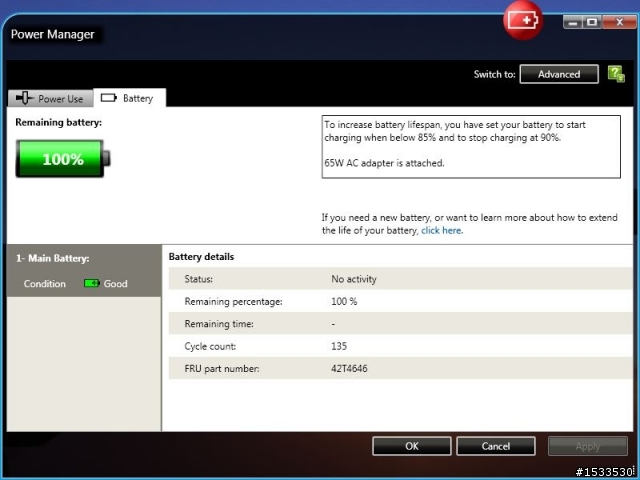Close the Power Manager window
Image resolution: width=640 pixels, height=480 pixels.
point(619,22)
